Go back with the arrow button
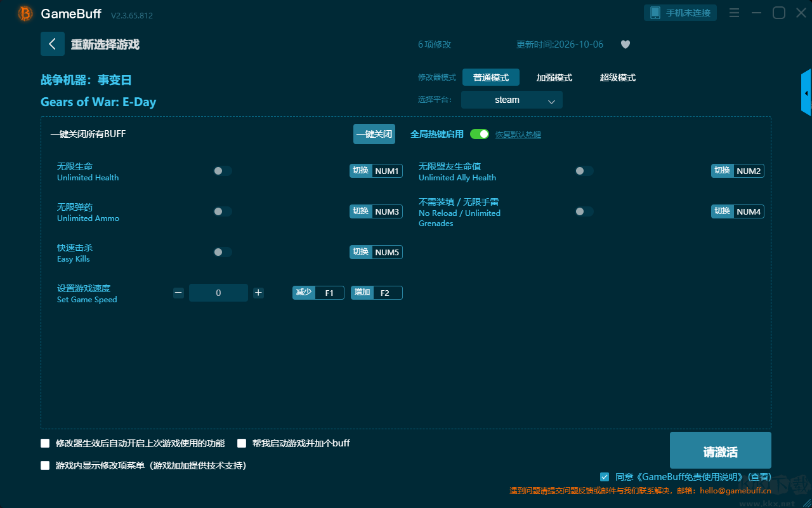812x508 pixels. tap(53, 44)
